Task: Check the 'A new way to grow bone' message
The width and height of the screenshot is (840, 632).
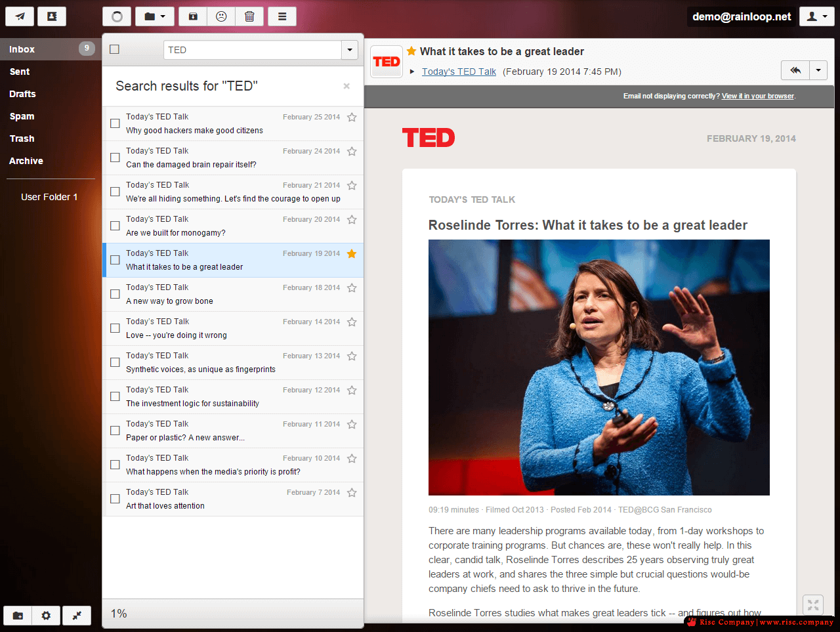Action: click(115, 294)
